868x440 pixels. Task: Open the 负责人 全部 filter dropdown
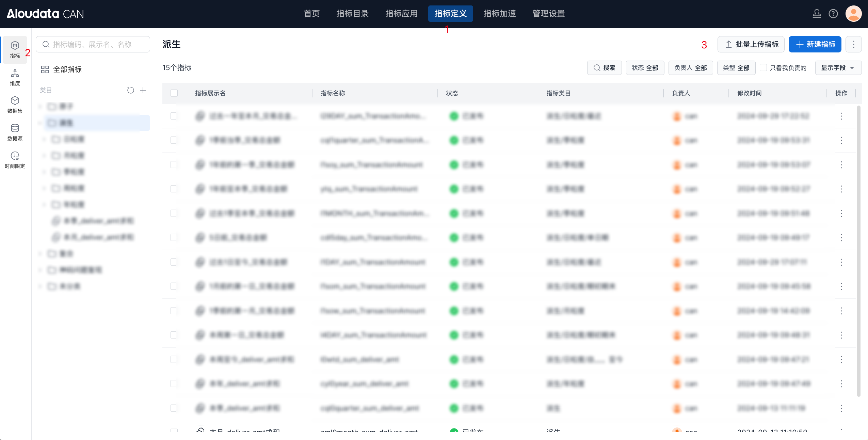coord(690,67)
